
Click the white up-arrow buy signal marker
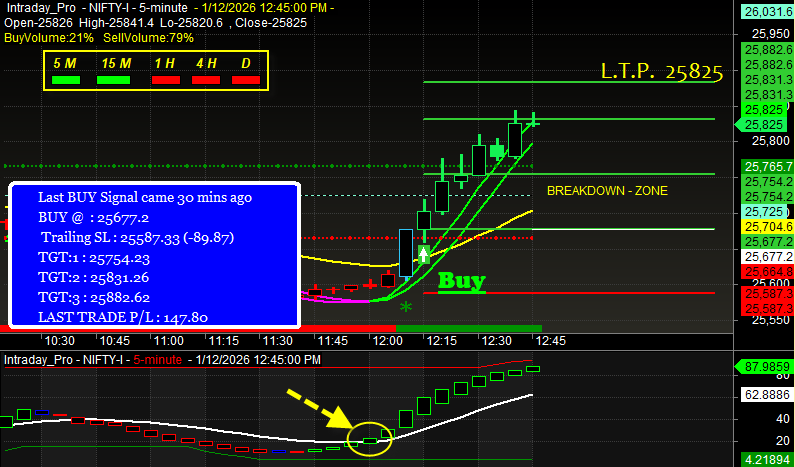coord(424,254)
